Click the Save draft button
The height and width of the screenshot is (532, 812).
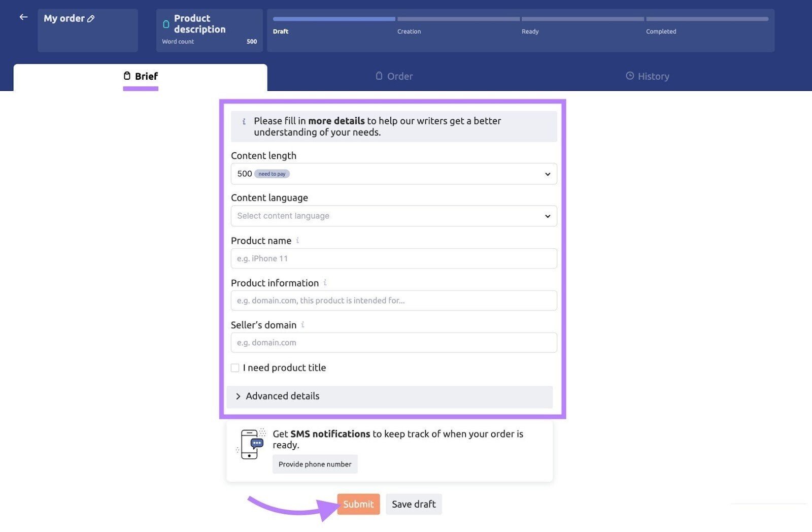click(x=414, y=505)
